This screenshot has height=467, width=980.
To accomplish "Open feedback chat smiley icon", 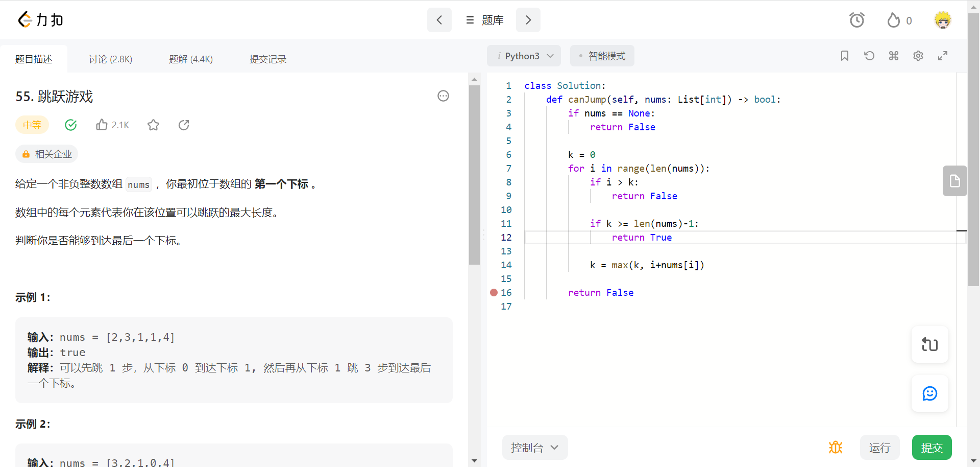I will (930, 393).
